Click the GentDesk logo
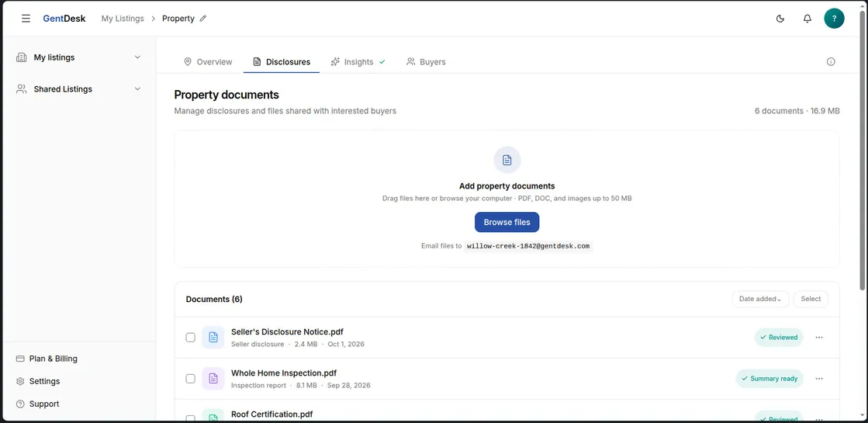Screen dimensions: 868x423 point(64,19)
